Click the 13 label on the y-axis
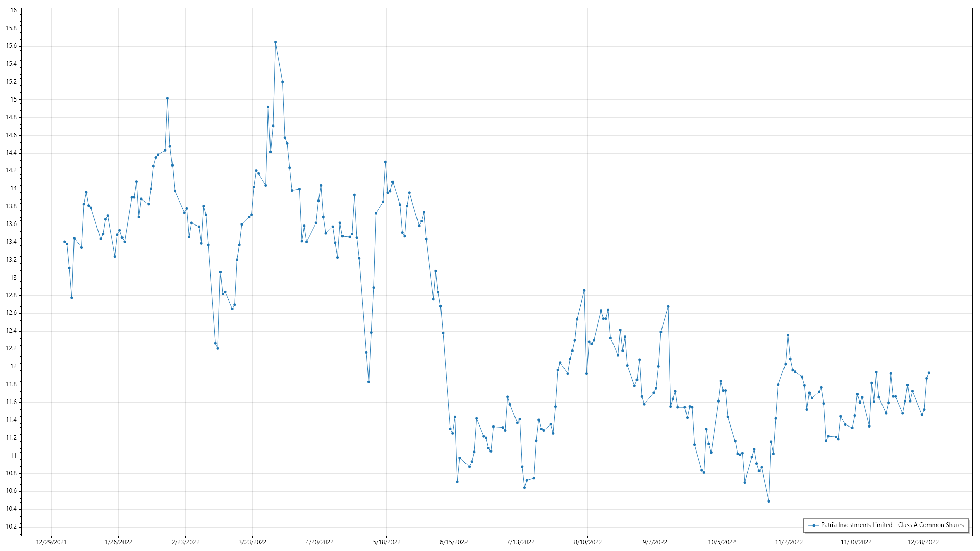The height and width of the screenshot is (551, 980). click(x=13, y=278)
